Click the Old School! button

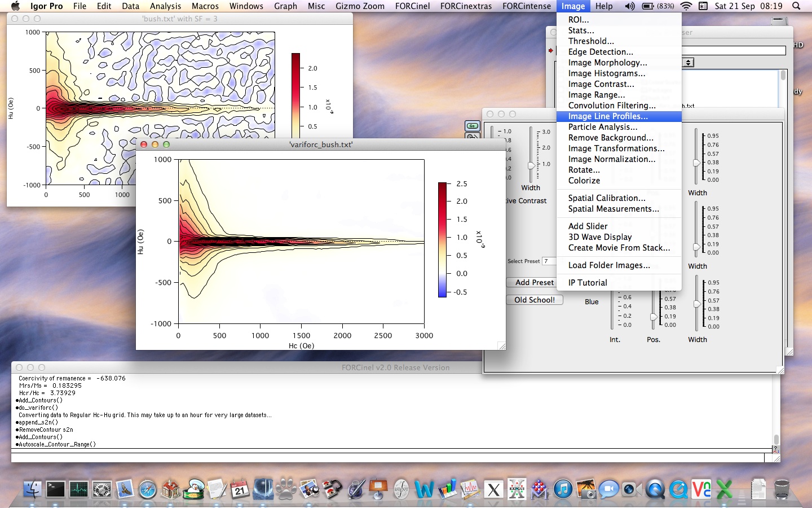click(x=534, y=300)
